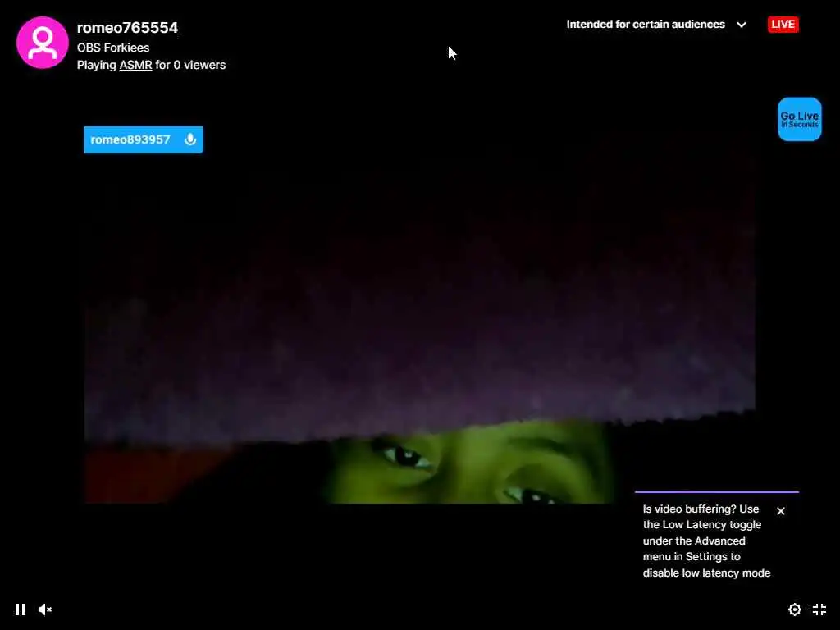Screen dimensions: 840x630
Task: Click the red LIVE badge
Action: coord(783,24)
